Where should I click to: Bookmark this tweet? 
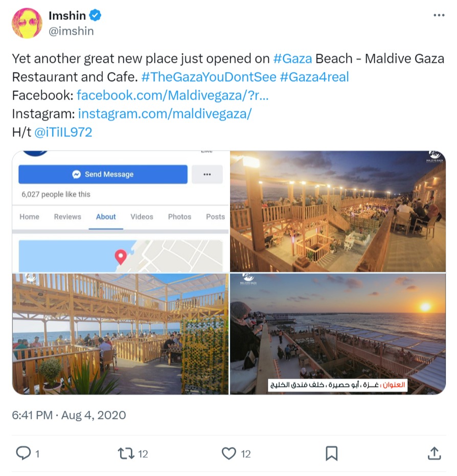(331, 453)
